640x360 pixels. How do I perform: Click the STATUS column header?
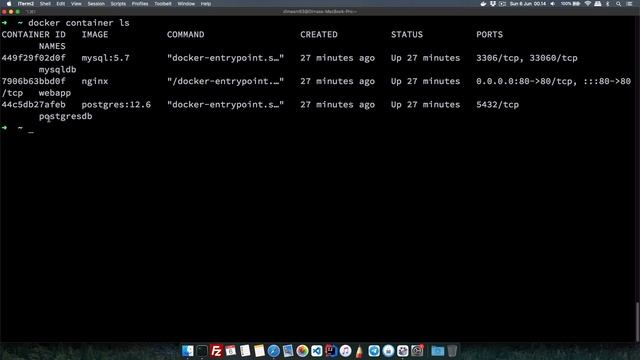click(407, 35)
